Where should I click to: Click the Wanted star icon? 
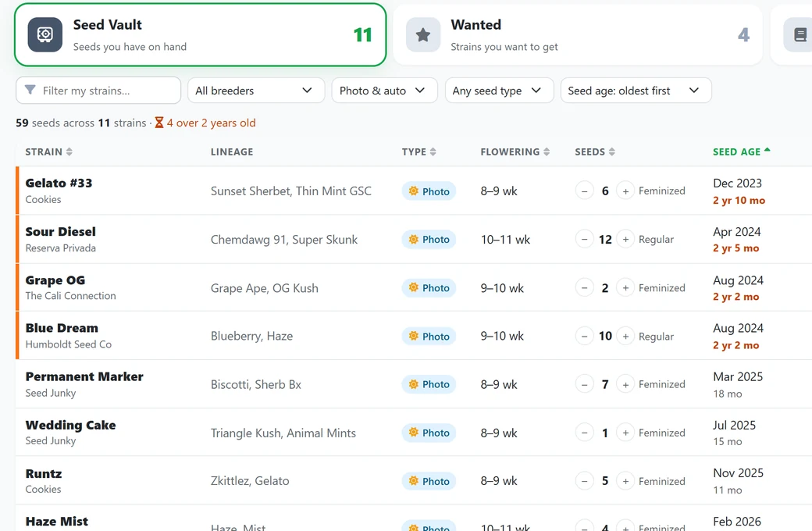423,34
